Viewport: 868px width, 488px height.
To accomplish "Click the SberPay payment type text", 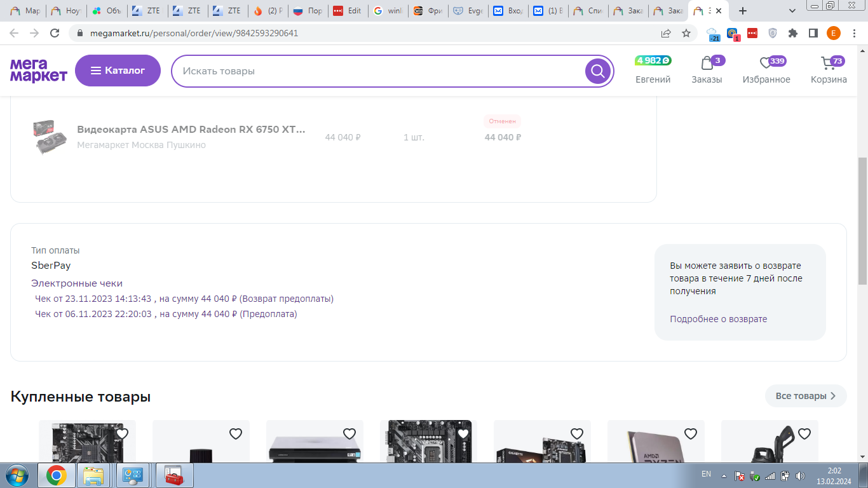I will coord(51,266).
